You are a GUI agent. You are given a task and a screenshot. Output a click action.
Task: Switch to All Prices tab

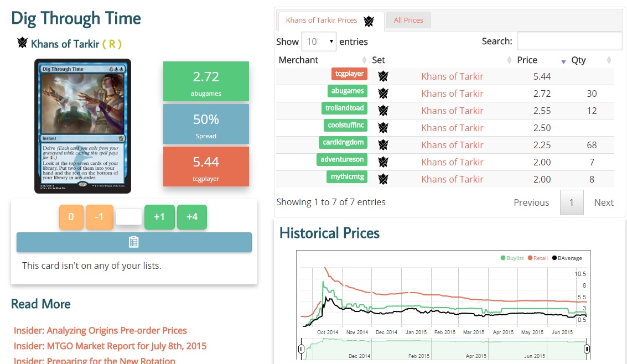[408, 20]
